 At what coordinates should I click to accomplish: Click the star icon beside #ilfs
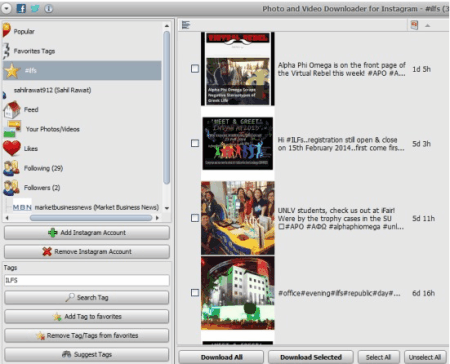click(x=12, y=71)
